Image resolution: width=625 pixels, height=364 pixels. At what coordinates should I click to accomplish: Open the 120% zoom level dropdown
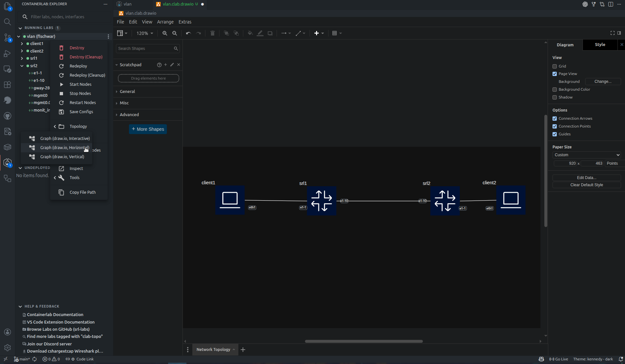(x=145, y=33)
